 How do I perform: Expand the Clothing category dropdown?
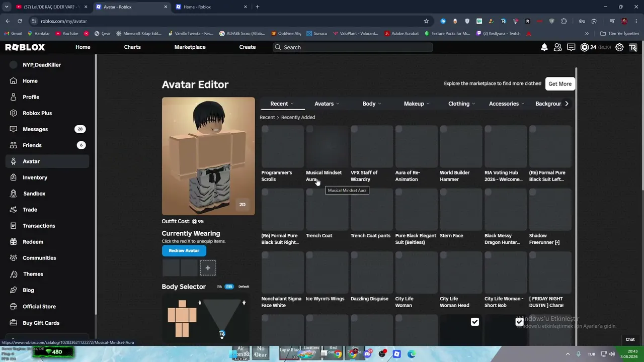click(x=461, y=104)
